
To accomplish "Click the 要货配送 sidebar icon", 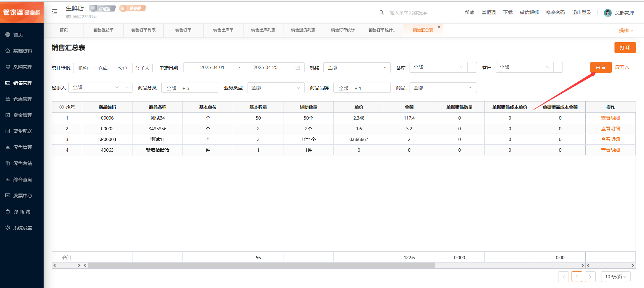I will pos(8,131).
